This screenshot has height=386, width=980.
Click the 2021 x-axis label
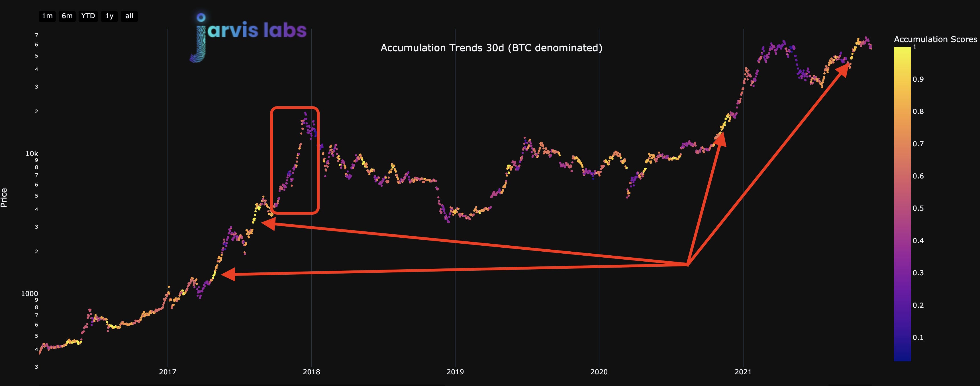coord(743,372)
